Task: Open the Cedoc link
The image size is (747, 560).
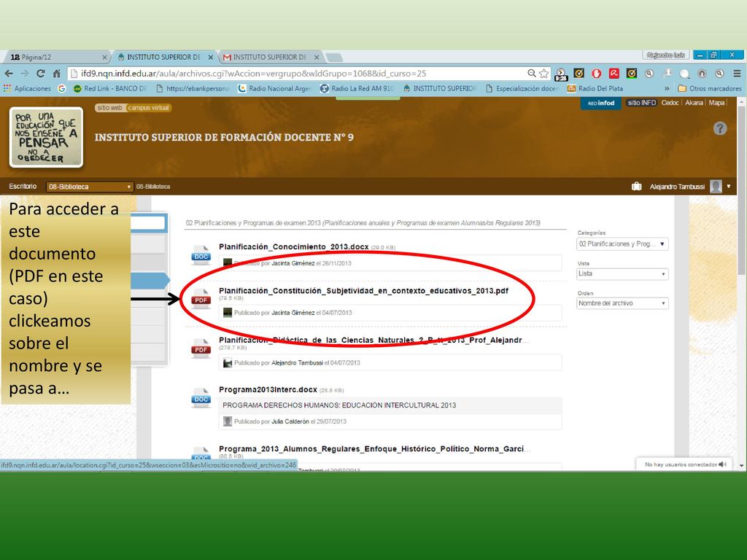Action: click(x=670, y=103)
